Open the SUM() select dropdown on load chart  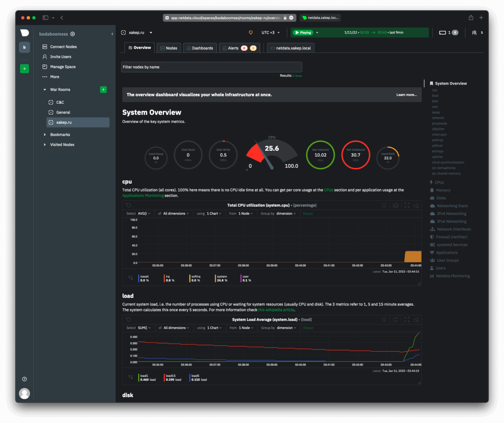pyautogui.click(x=144, y=328)
